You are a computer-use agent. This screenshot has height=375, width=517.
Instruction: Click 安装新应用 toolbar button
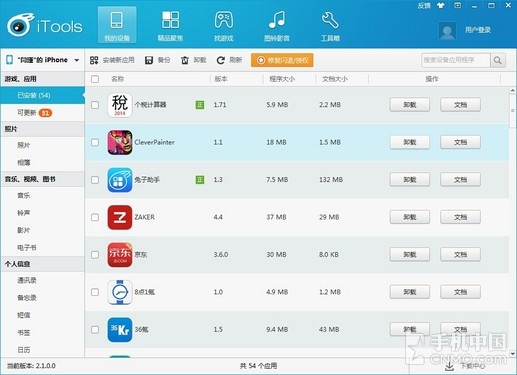(112, 60)
